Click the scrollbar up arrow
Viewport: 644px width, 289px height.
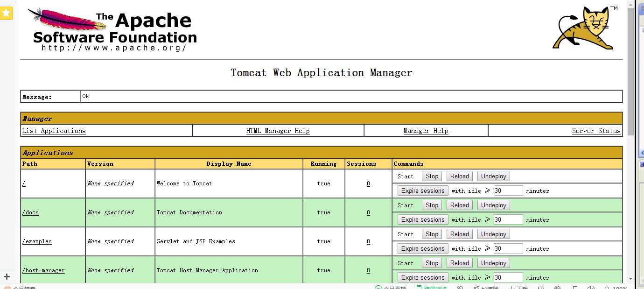pos(631,4)
